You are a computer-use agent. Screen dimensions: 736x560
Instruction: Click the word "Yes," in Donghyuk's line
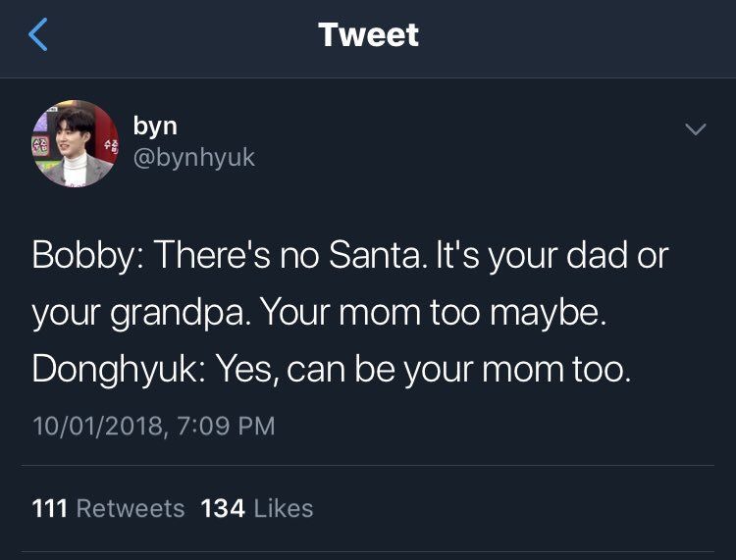click(248, 368)
